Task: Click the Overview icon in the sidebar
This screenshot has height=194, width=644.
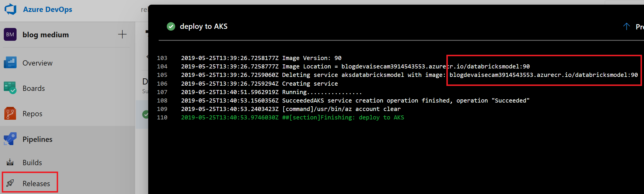Action: 10,63
